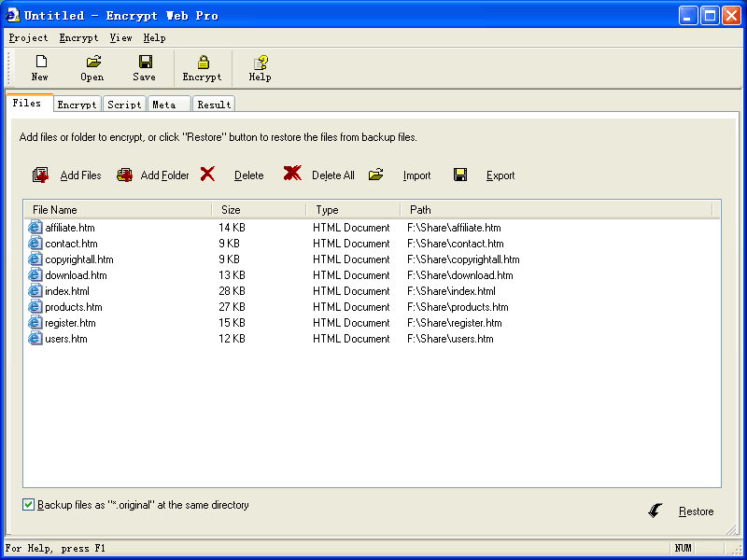Click the Add Files icon
The width and height of the screenshot is (747, 560).
pos(40,175)
